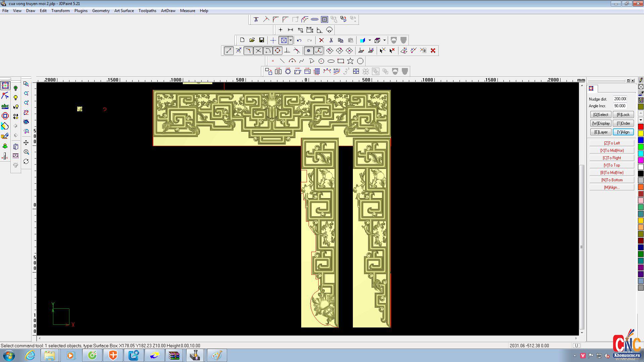
Task: Choose the rectangle drawing tool
Action: click(341, 61)
